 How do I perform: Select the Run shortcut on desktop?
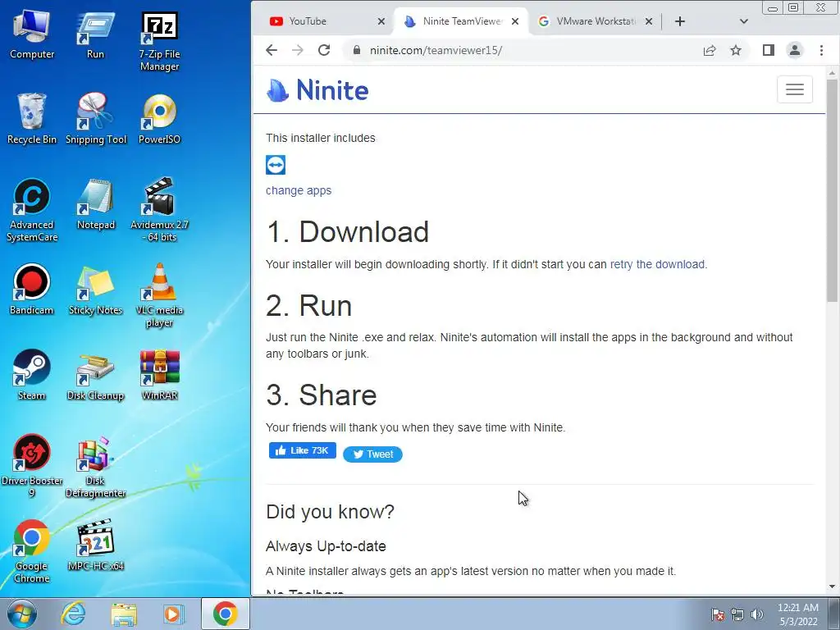click(95, 35)
